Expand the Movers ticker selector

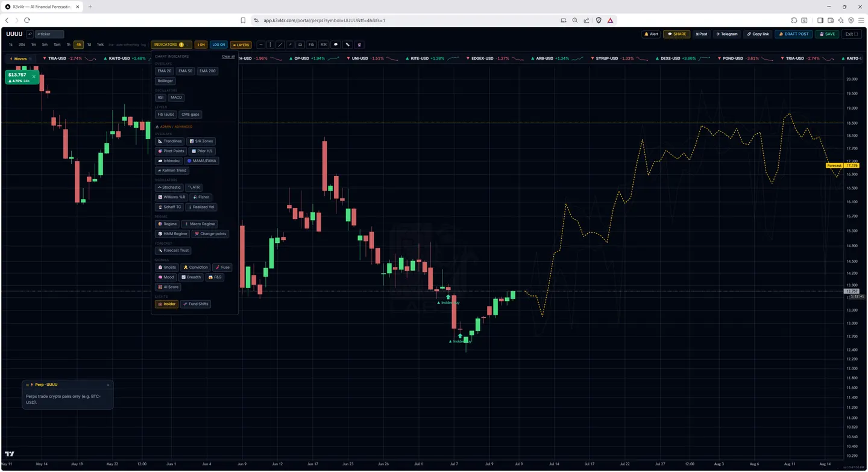(20, 59)
